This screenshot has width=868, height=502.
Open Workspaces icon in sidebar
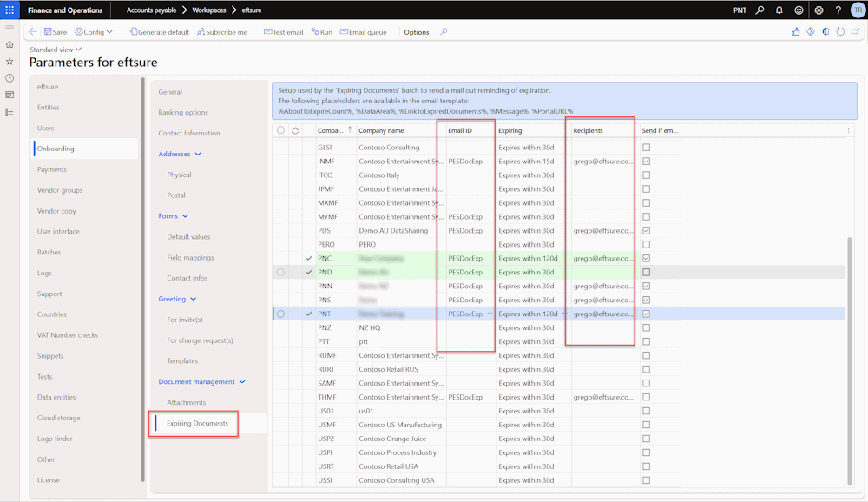10,95
